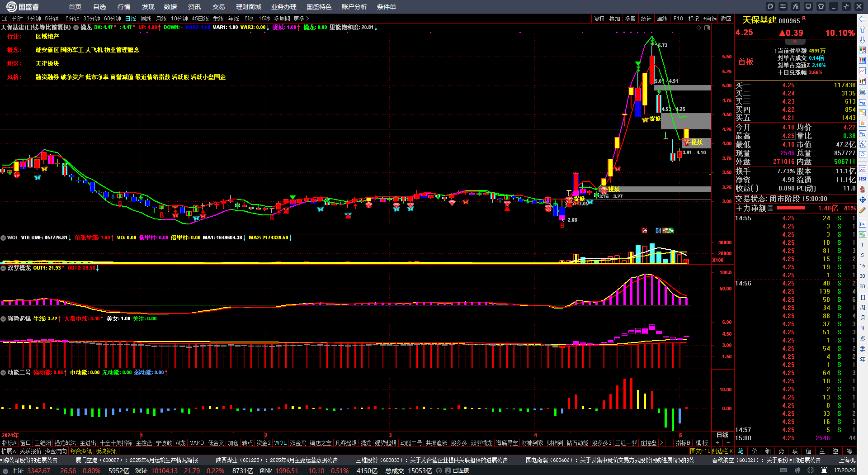The image size is (868, 475).
Task: Select the 周线 weekly period
Action: pos(146,19)
